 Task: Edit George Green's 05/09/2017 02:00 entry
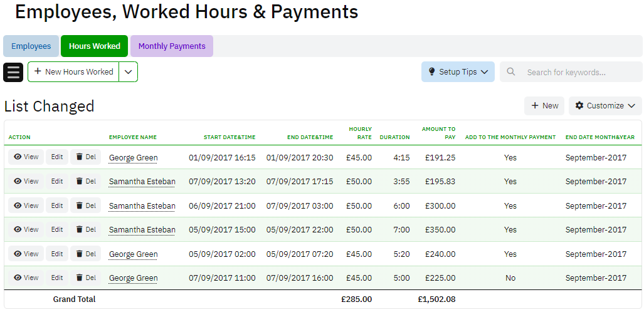coord(57,254)
